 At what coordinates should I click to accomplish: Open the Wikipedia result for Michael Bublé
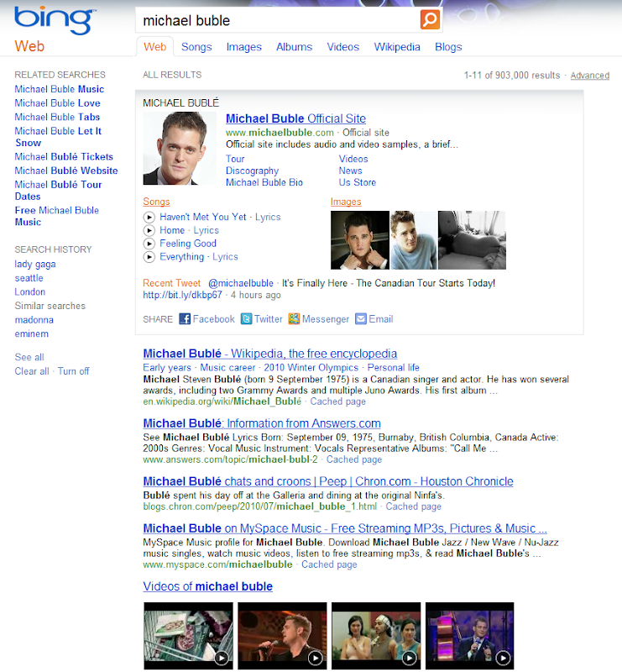point(270,354)
